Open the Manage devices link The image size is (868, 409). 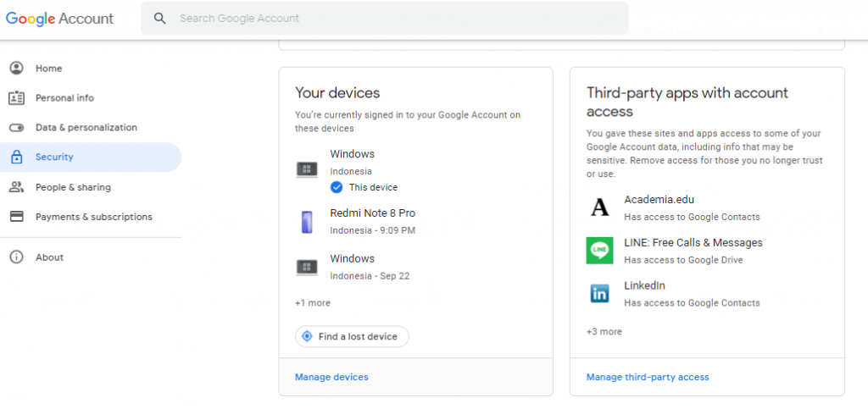coord(331,377)
